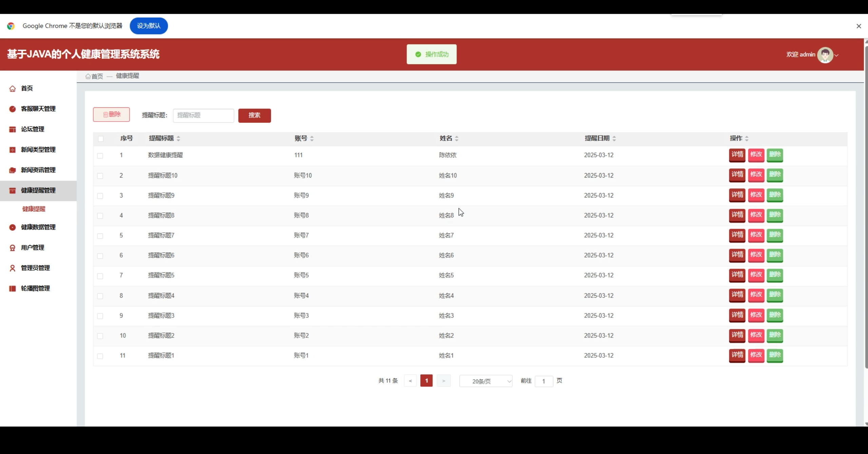This screenshot has height=454, width=868.
Task: Click the 轮播图管理 sidebar icon
Action: [x=13, y=288]
